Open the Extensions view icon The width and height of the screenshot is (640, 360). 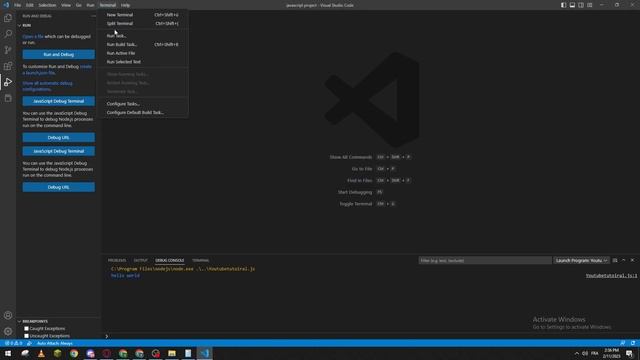coord(8,66)
